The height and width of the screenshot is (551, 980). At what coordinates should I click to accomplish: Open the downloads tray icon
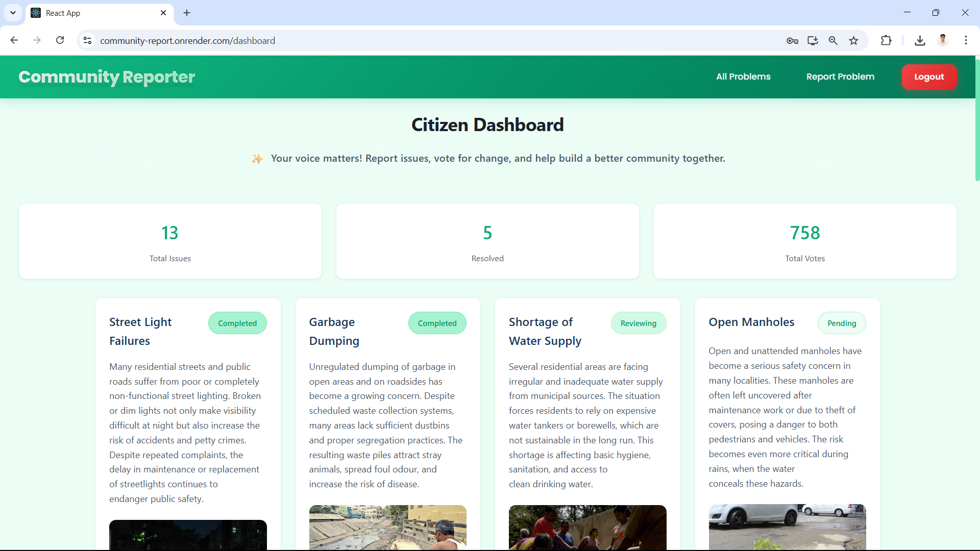point(920,40)
